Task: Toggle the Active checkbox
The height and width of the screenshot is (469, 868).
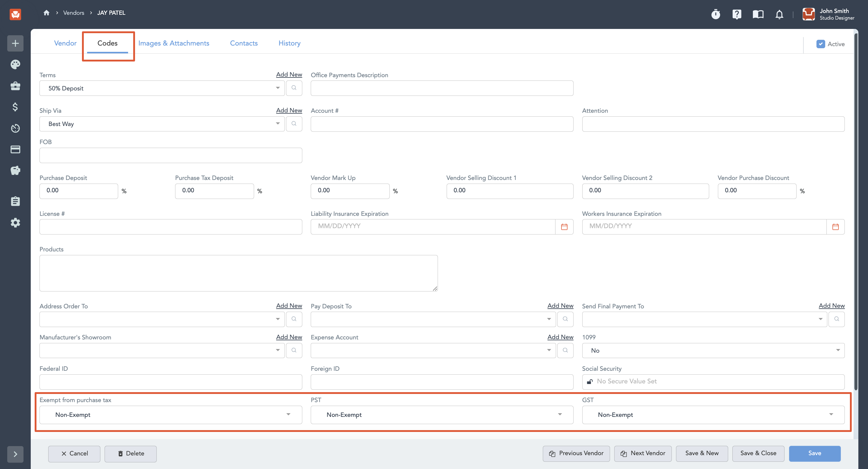Action: click(x=820, y=44)
